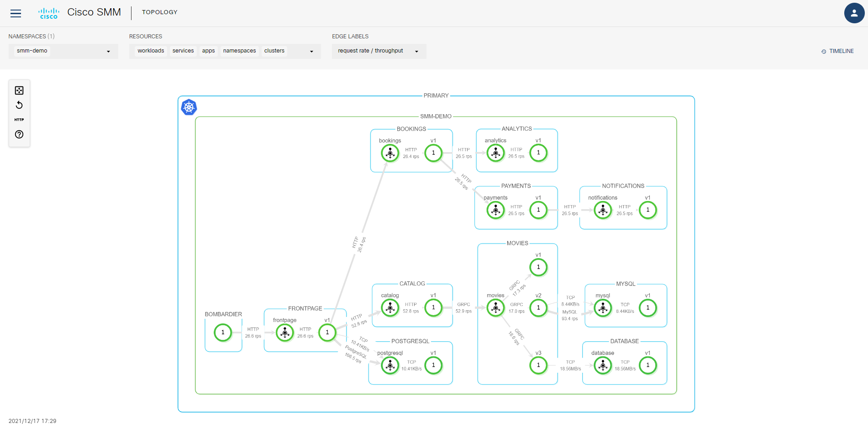The height and width of the screenshot is (428, 868).
Task: Select the mysql service node icon
Action: point(603,308)
